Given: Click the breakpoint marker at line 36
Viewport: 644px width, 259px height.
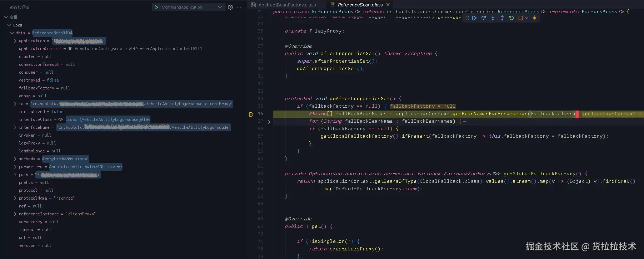Looking at the screenshot, I should (251, 114).
